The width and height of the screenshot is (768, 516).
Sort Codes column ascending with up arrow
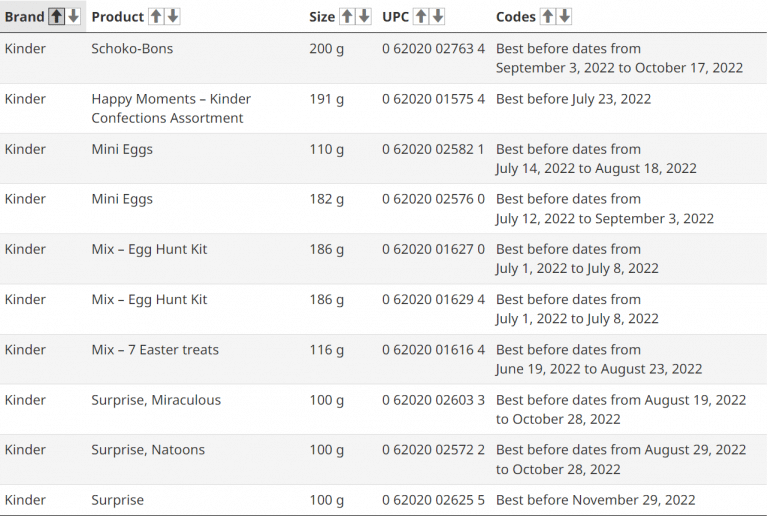[x=548, y=16]
